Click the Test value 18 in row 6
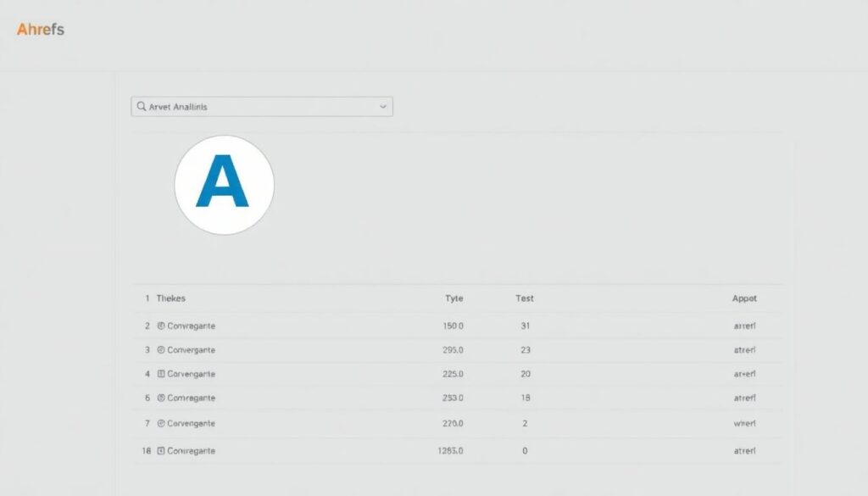The image size is (868, 496). pos(526,398)
